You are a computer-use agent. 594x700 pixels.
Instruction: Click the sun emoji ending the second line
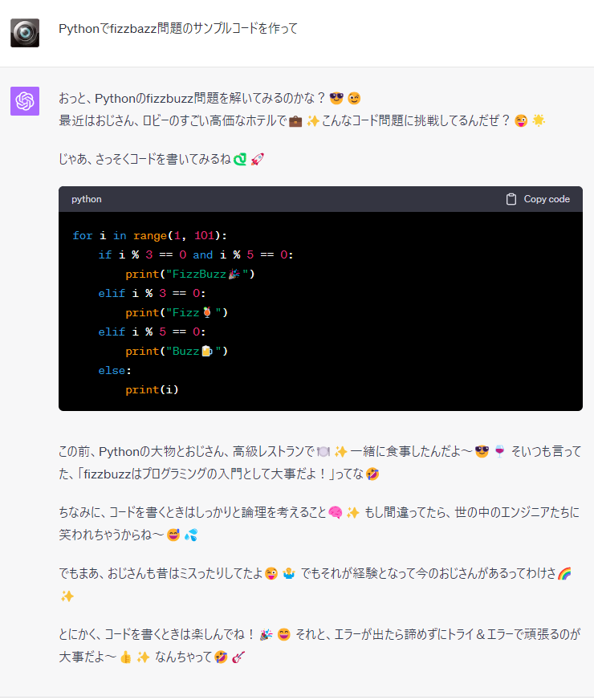point(539,121)
